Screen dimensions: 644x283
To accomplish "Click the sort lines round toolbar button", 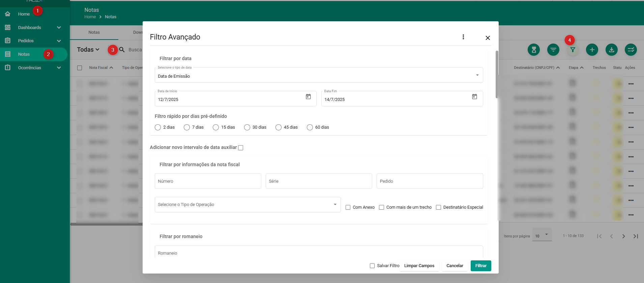I will click(553, 50).
